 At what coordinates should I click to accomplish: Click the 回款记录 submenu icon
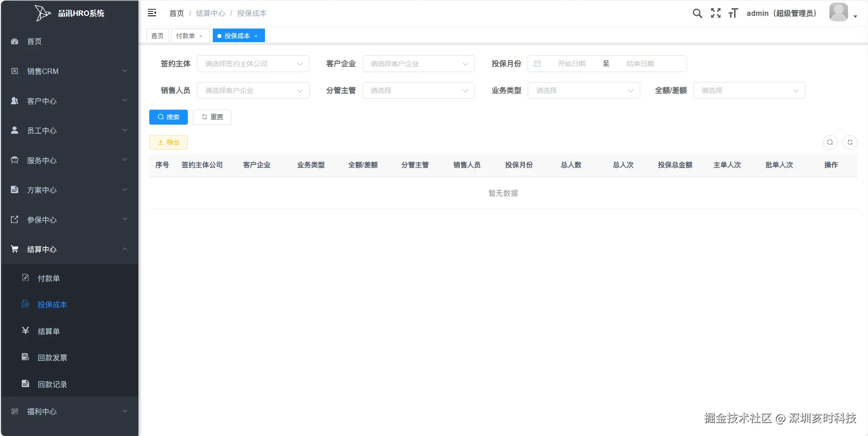point(25,384)
